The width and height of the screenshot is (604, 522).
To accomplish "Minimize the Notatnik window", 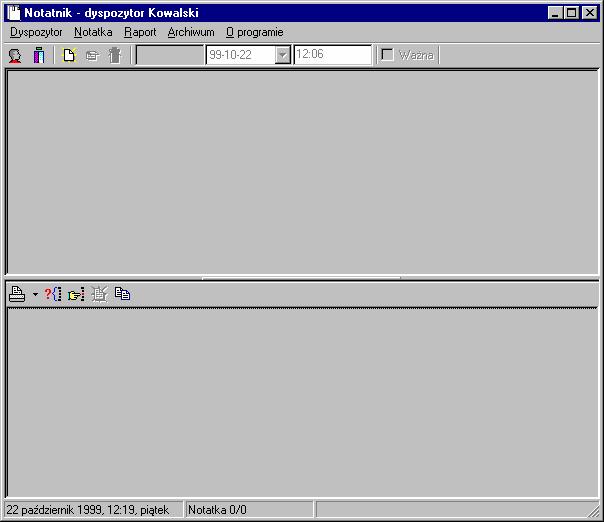I will pos(555,13).
